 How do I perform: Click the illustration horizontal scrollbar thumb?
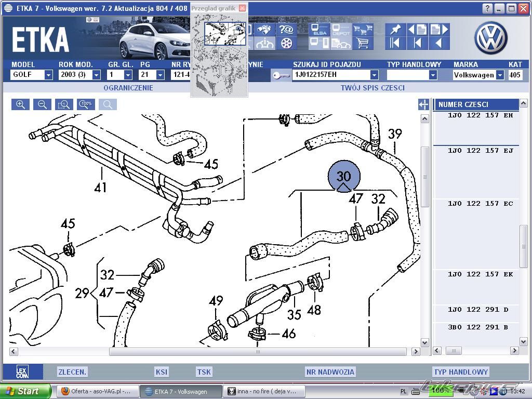[x=258, y=352]
